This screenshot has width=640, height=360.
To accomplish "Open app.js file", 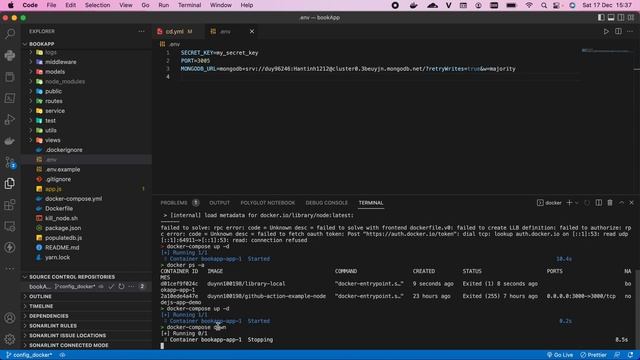I will (x=53, y=189).
